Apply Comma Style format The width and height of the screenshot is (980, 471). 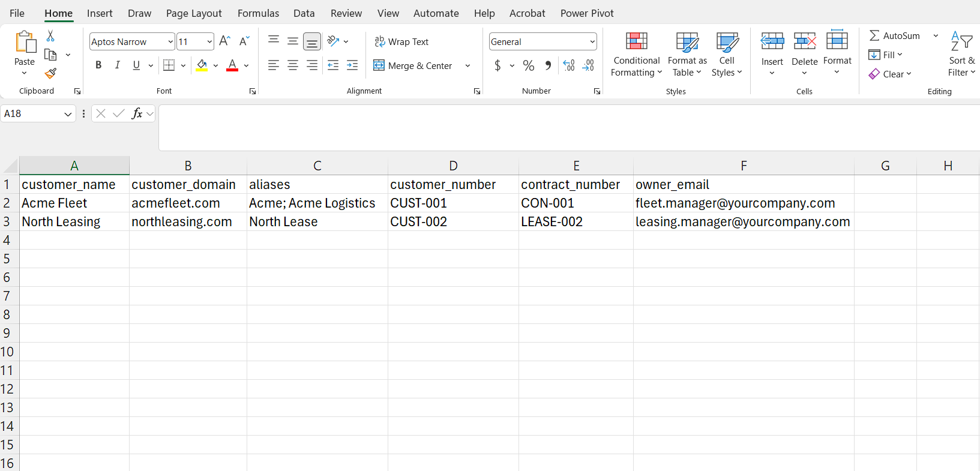pyautogui.click(x=548, y=65)
